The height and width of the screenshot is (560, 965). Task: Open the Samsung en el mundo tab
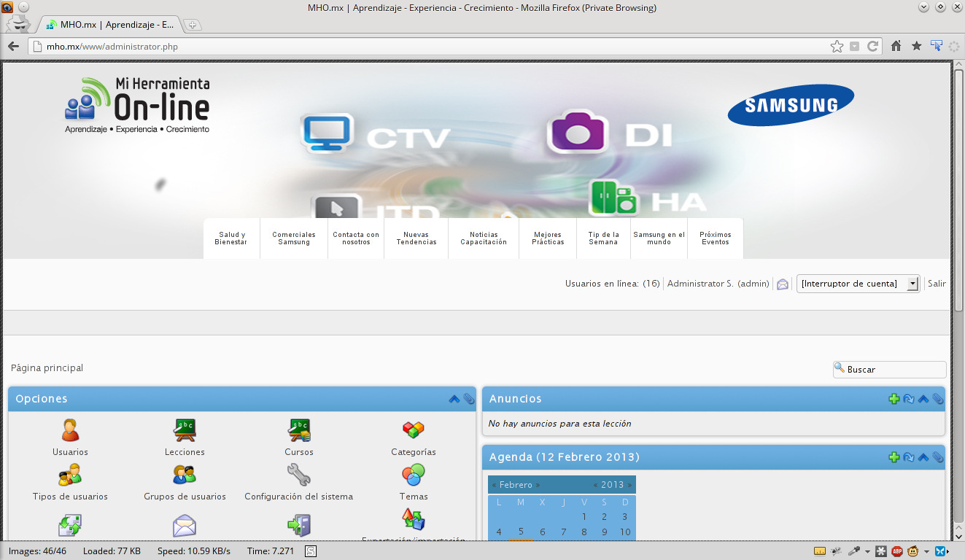(x=659, y=238)
